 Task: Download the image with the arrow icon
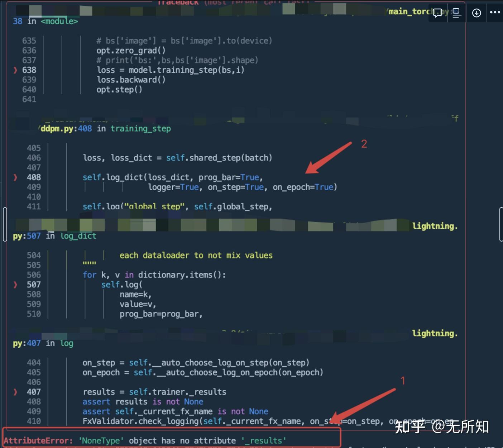pos(476,13)
